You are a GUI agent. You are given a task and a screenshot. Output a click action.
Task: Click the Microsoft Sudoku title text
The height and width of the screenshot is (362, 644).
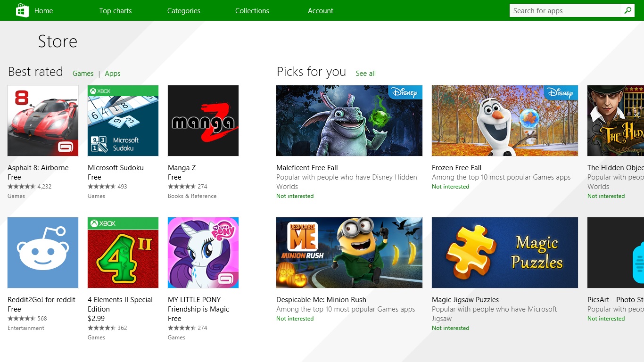(116, 168)
